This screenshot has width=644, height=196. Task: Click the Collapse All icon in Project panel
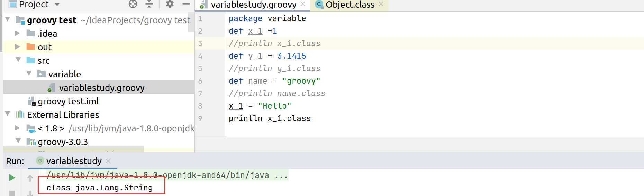click(x=149, y=4)
